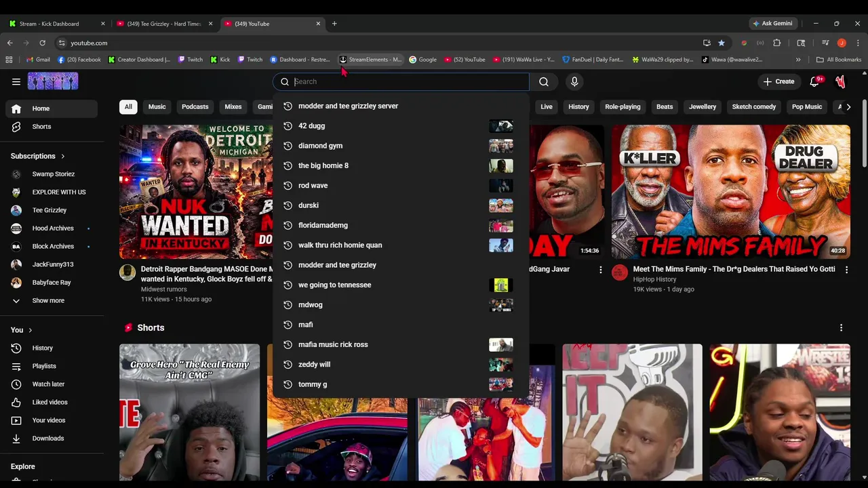Switch to the Tee Grizzley - Hard Times tab
The width and height of the screenshot is (868, 488).
pyautogui.click(x=164, y=24)
